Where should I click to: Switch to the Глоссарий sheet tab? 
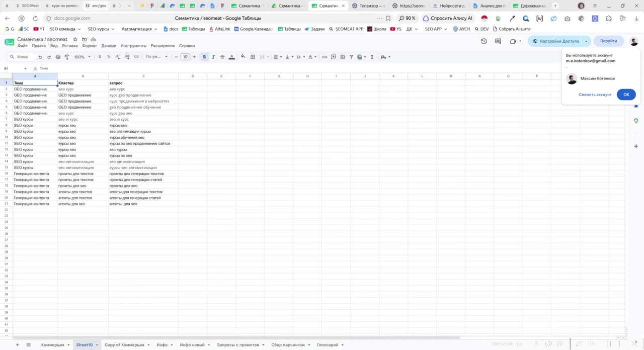(328, 345)
